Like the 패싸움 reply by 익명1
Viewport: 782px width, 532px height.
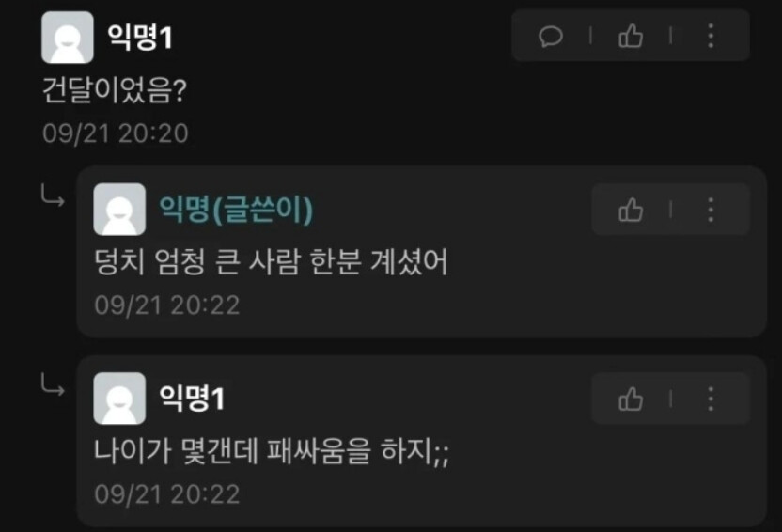[x=631, y=399]
